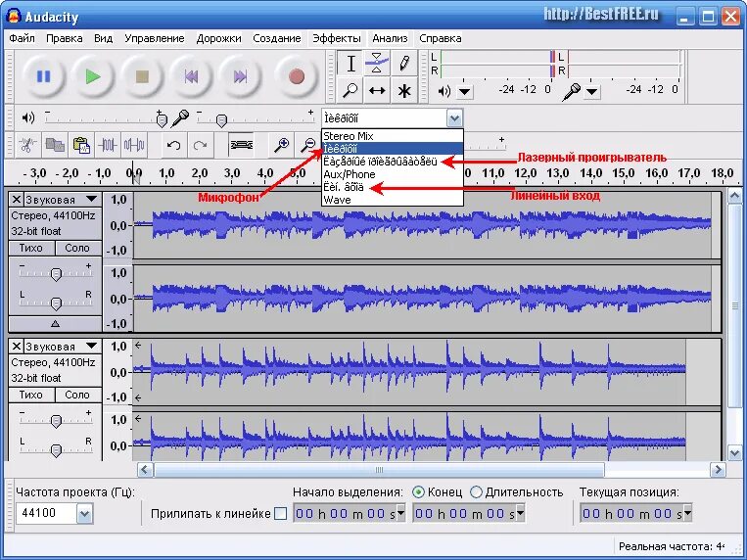The width and height of the screenshot is (747, 560).
Task: Solo first track with Соло button
Action: coord(77,248)
